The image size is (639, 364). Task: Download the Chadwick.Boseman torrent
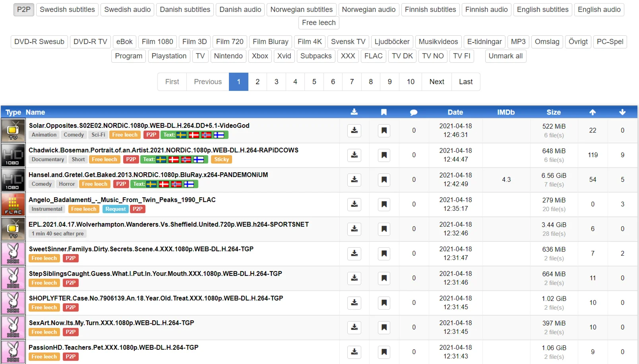pos(354,155)
